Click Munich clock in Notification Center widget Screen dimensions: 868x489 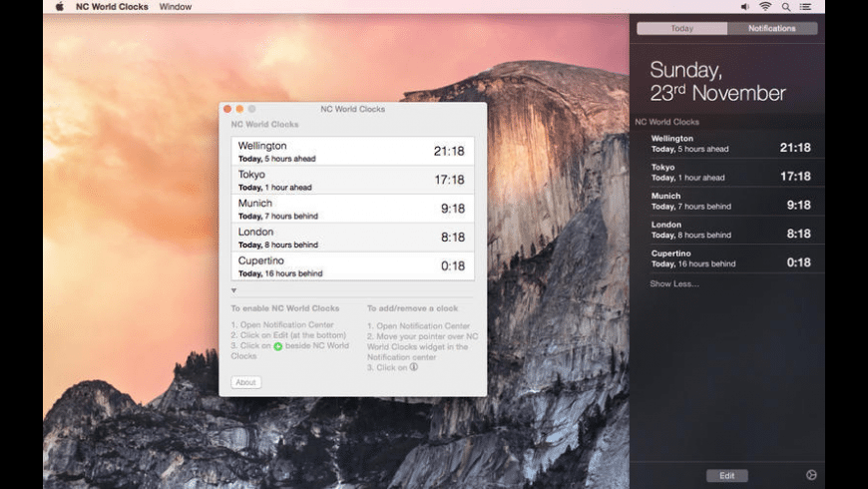click(x=729, y=202)
